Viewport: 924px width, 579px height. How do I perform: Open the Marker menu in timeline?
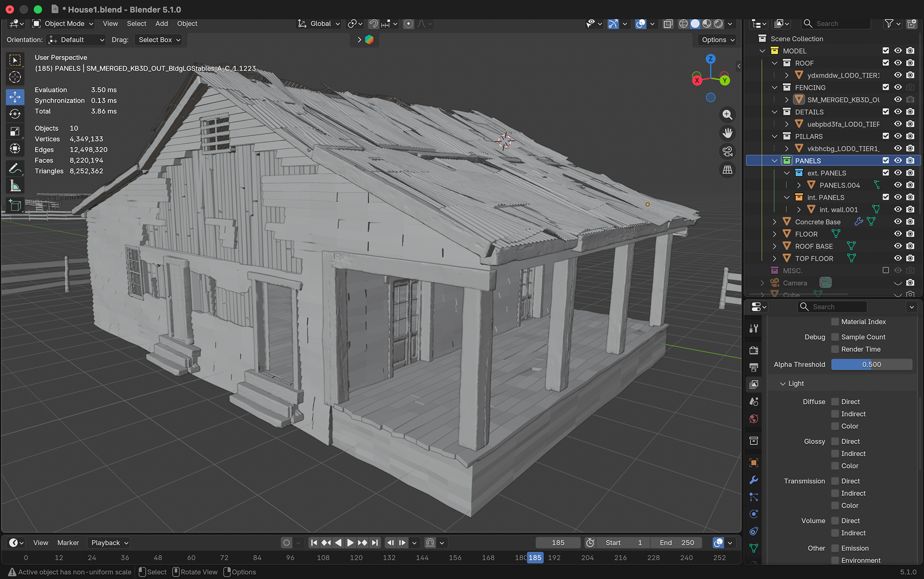(x=68, y=542)
